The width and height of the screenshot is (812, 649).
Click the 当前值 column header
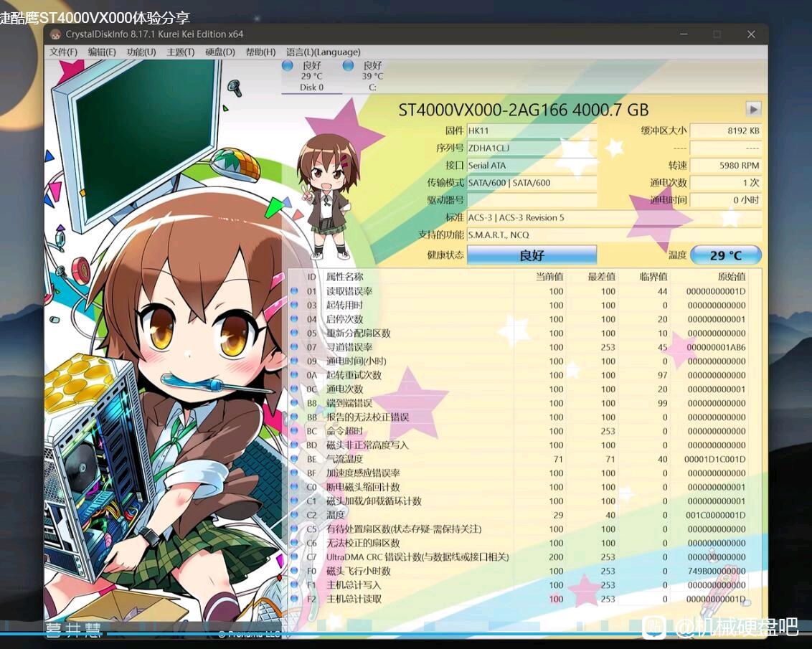click(x=549, y=277)
